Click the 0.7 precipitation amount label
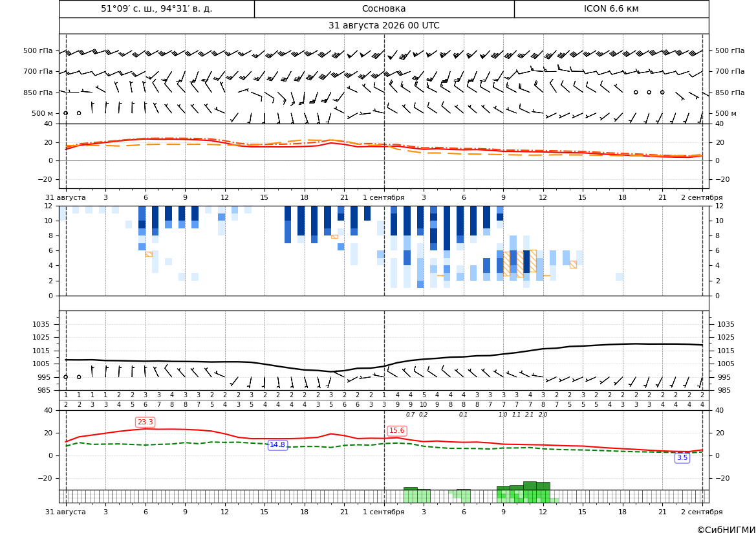756x535 pixels. tap(410, 415)
